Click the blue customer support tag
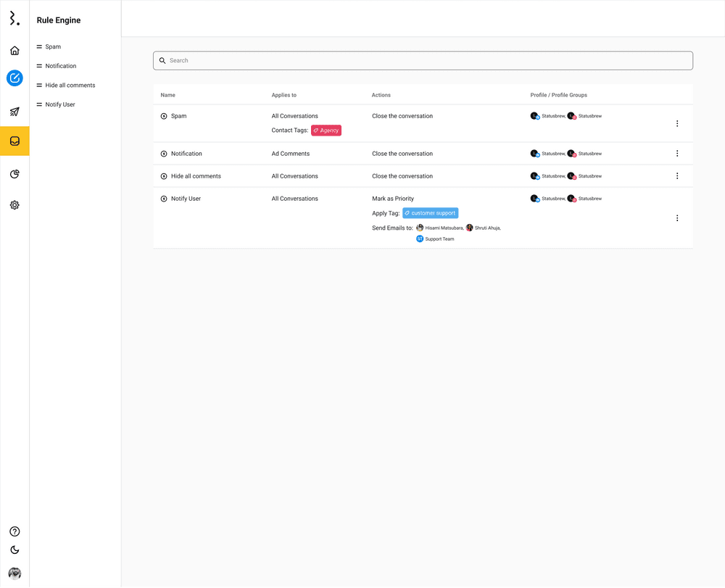The width and height of the screenshot is (725, 588). tap(431, 213)
